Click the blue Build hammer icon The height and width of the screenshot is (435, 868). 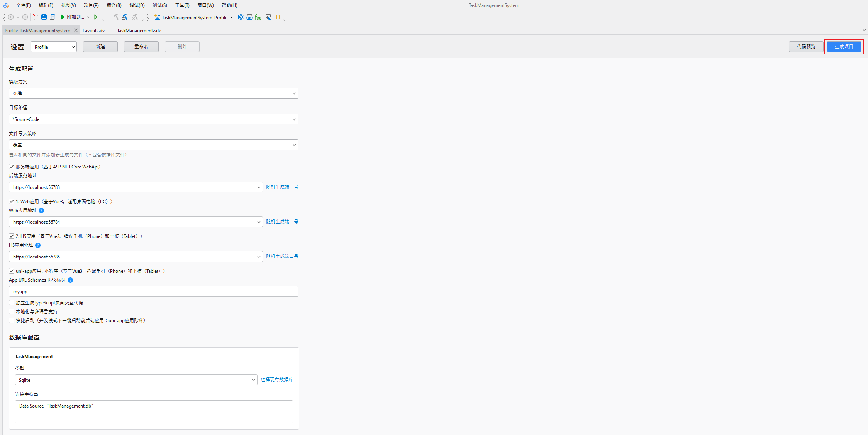point(125,17)
